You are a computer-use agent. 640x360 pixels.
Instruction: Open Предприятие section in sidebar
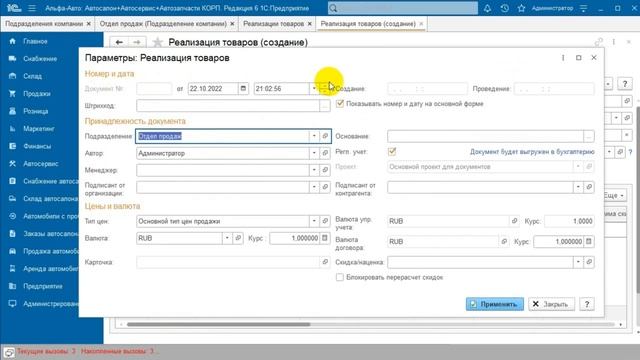43,286
